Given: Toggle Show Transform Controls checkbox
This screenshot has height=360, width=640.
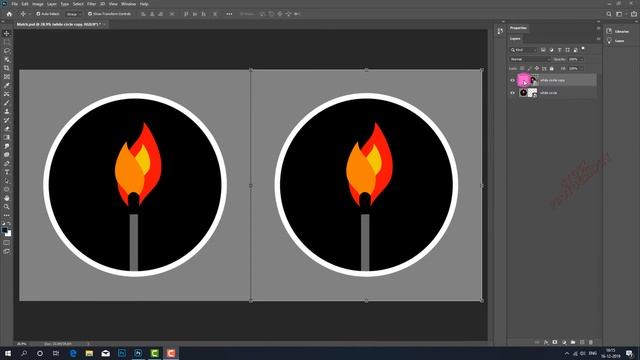Looking at the screenshot, I should click(x=90, y=14).
